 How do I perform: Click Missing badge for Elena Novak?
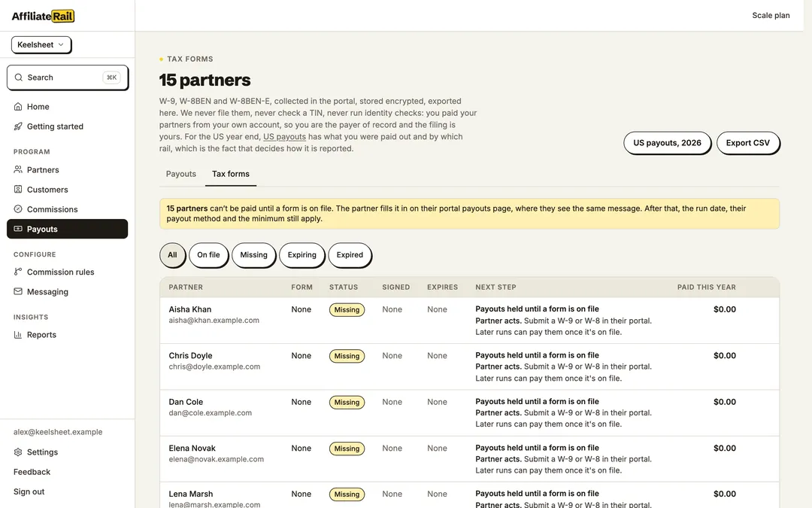[x=347, y=449]
